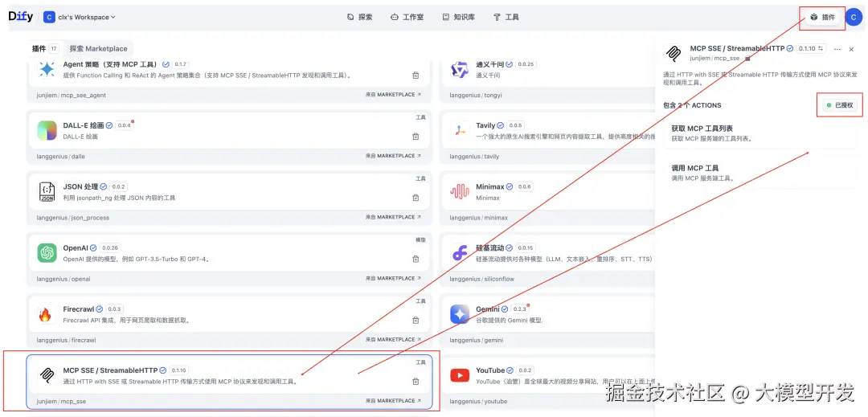This screenshot has width=868, height=417.
Task: Delete the Firecrawl plugin
Action: tap(416, 320)
